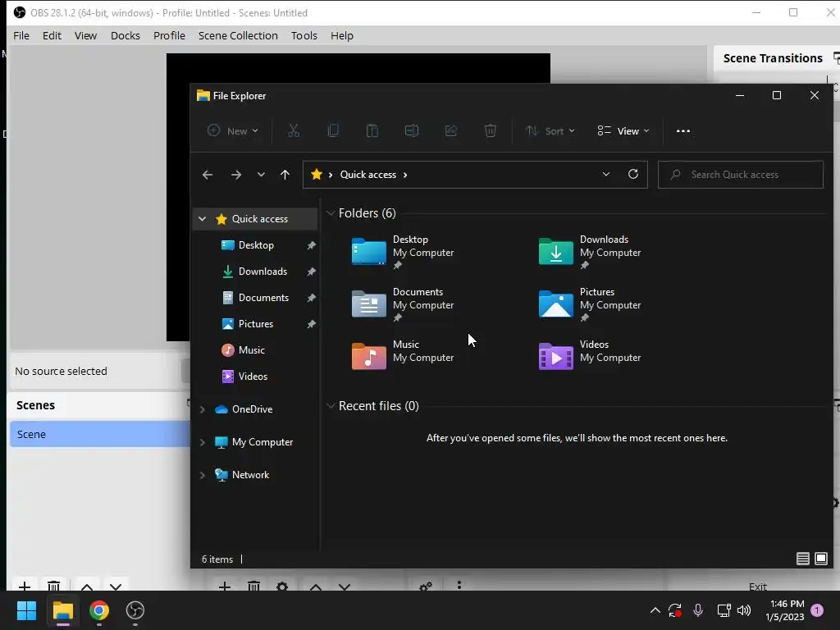Switch to large icons view in status bar

pos(821,559)
